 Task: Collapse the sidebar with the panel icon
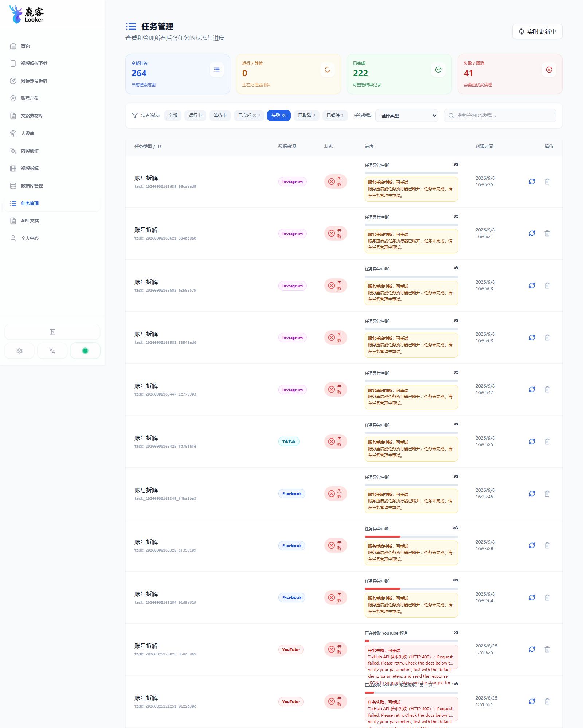(52, 332)
